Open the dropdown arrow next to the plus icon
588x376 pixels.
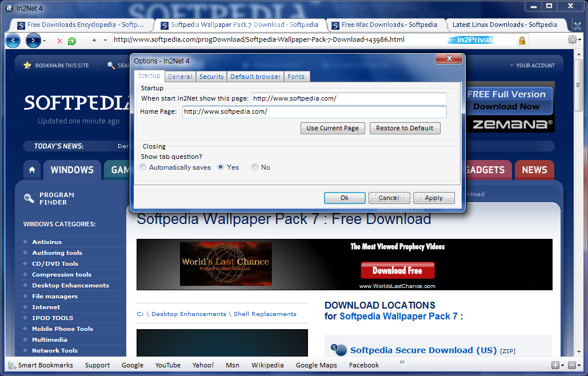point(105,41)
